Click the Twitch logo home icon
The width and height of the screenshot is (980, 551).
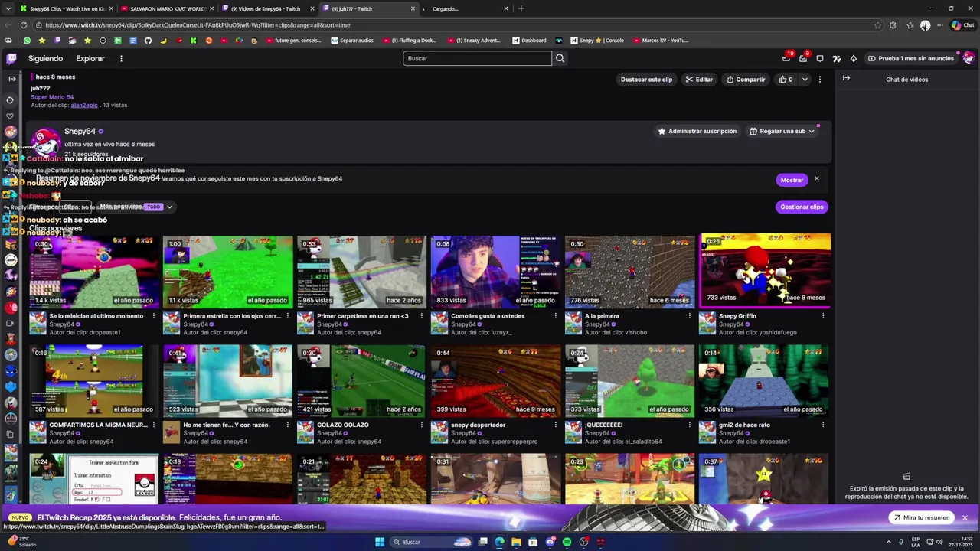tap(11, 58)
